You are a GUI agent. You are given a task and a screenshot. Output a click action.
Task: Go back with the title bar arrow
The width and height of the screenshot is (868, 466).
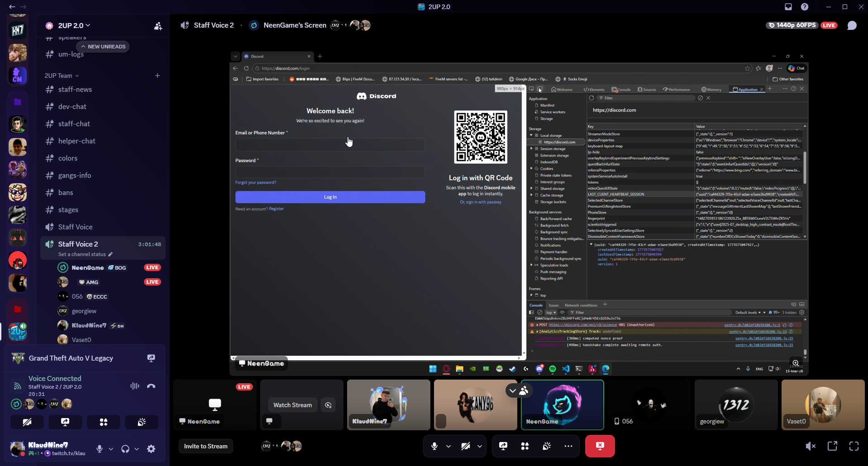tap(12, 7)
